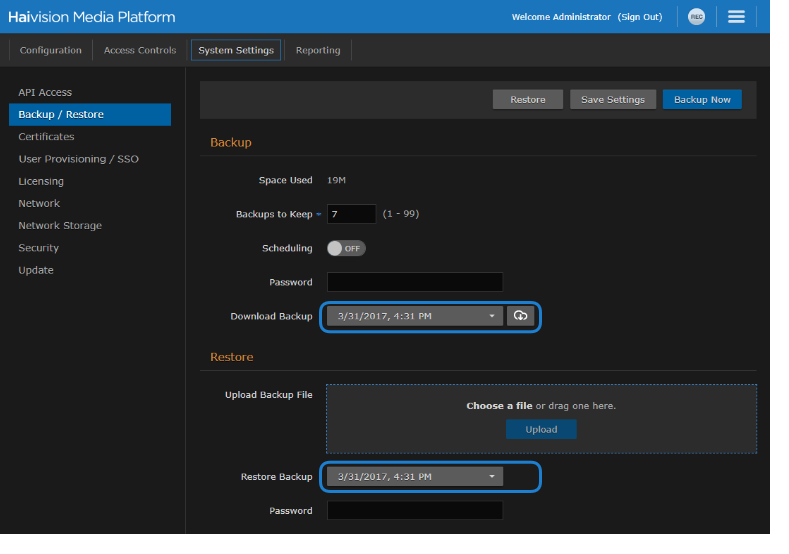Click the Restore button in the toolbar
The image size is (789, 554).
(x=528, y=100)
